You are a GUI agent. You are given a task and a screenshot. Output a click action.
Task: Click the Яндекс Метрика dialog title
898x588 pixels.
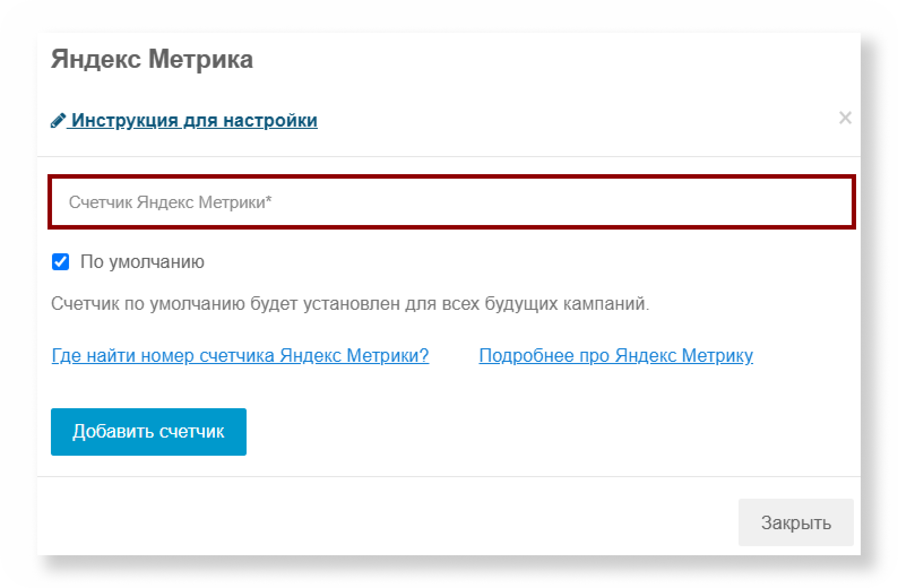152,59
